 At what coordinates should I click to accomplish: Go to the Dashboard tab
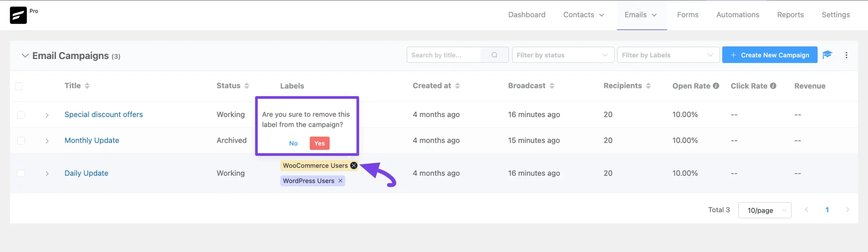pyautogui.click(x=527, y=15)
